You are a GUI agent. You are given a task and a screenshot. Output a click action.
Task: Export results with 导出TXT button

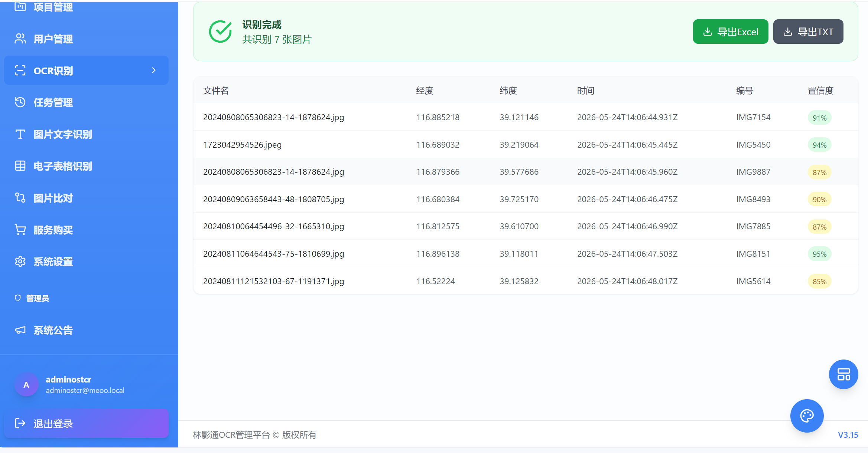coord(808,32)
